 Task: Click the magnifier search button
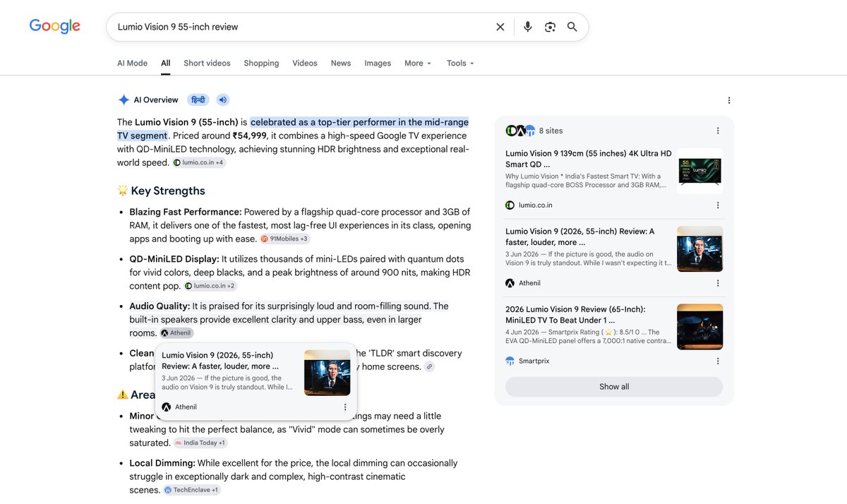(572, 27)
